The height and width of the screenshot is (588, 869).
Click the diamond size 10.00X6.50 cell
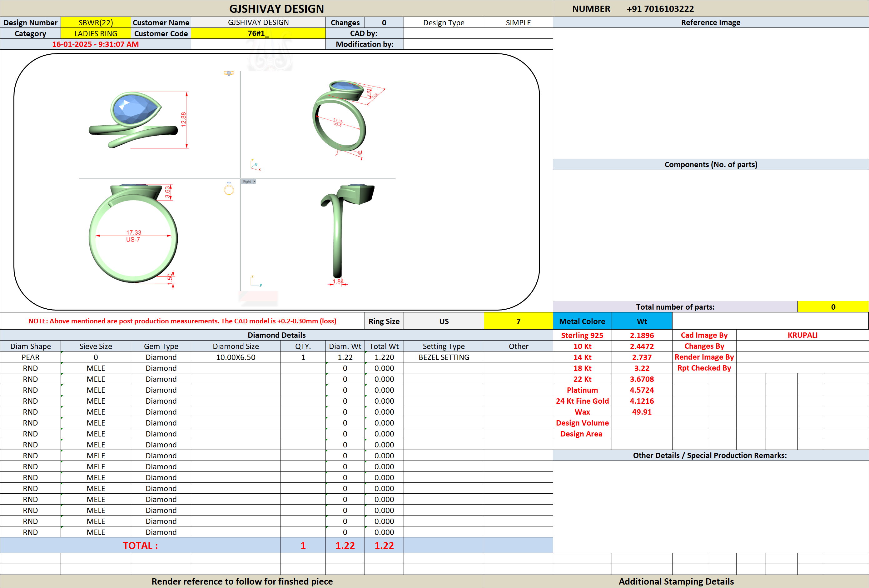(236, 357)
